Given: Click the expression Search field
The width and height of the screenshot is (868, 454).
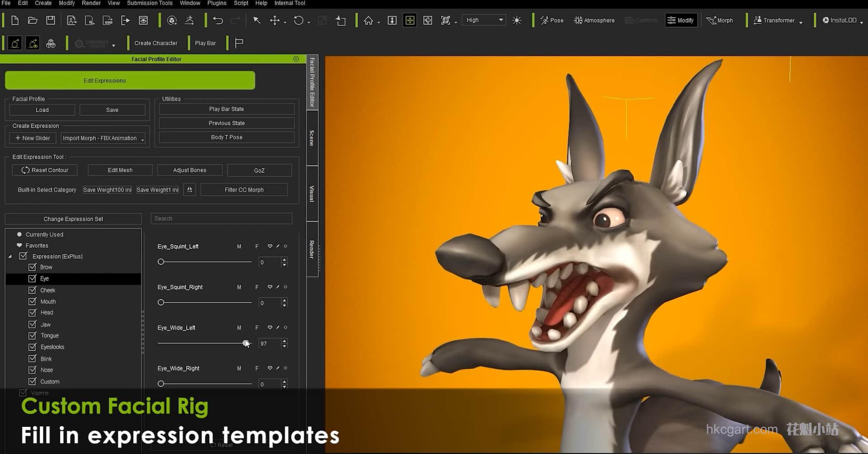Looking at the screenshot, I should (x=221, y=218).
